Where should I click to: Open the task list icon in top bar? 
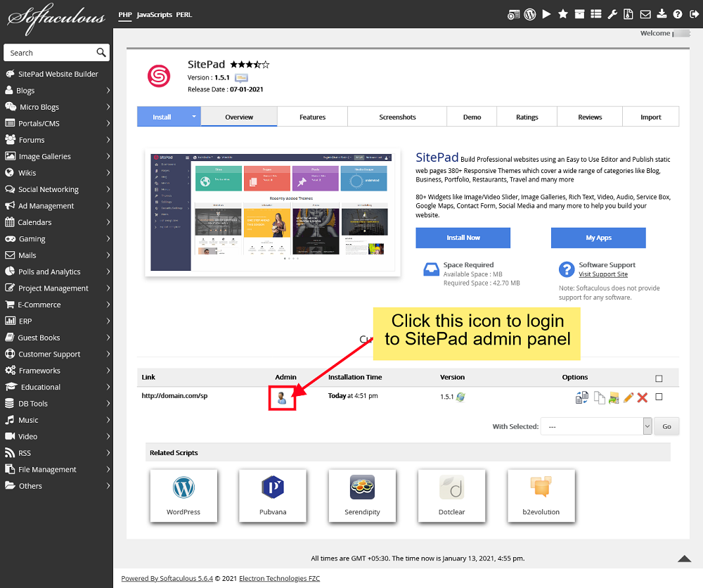click(x=596, y=14)
